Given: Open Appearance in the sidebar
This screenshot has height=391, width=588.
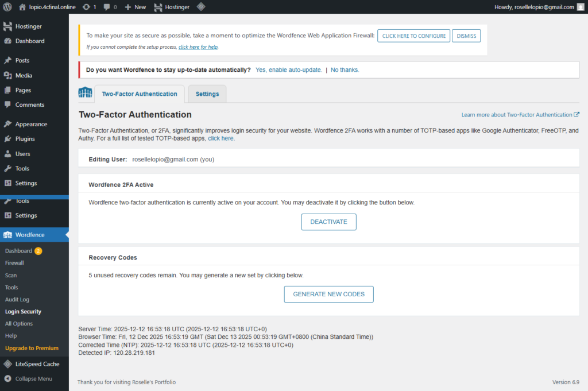Looking at the screenshot, I should coord(31,124).
